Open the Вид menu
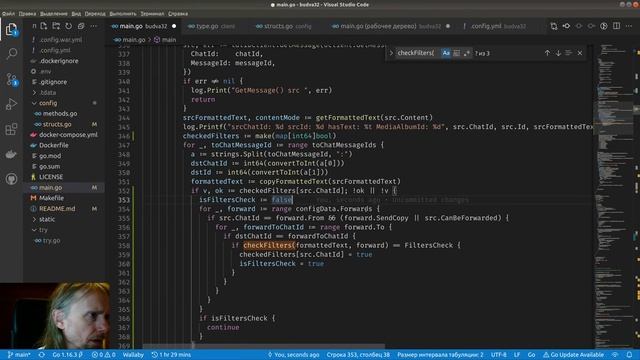This screenshot has width=640, height=360. pyautogui.click(x=76, y=13)
